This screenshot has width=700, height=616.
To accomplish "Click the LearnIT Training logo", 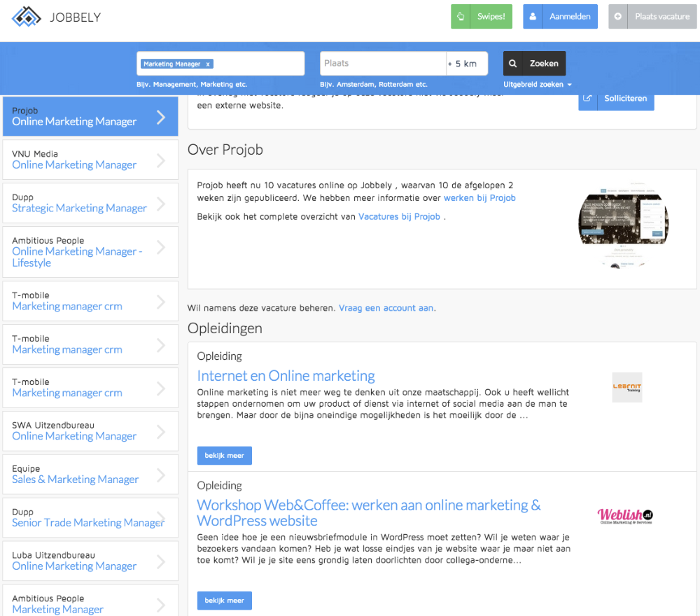I will [x=626, y=387].
